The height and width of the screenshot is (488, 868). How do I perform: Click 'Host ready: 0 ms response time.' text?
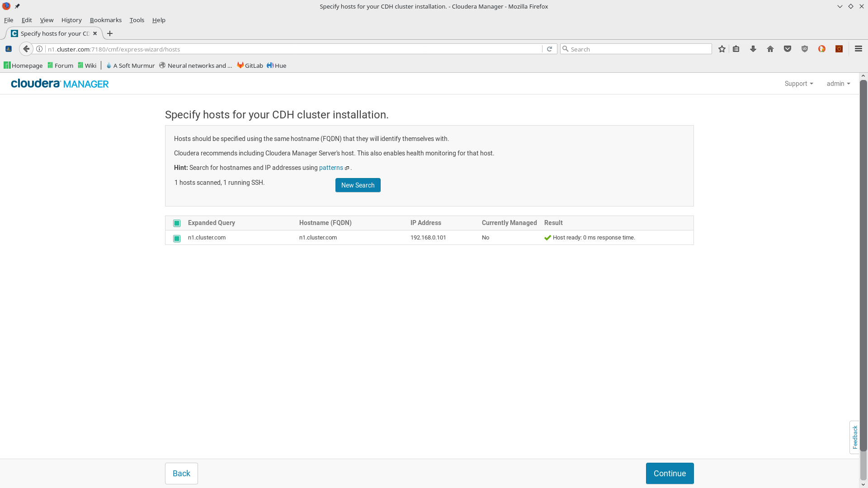[594, 238]
